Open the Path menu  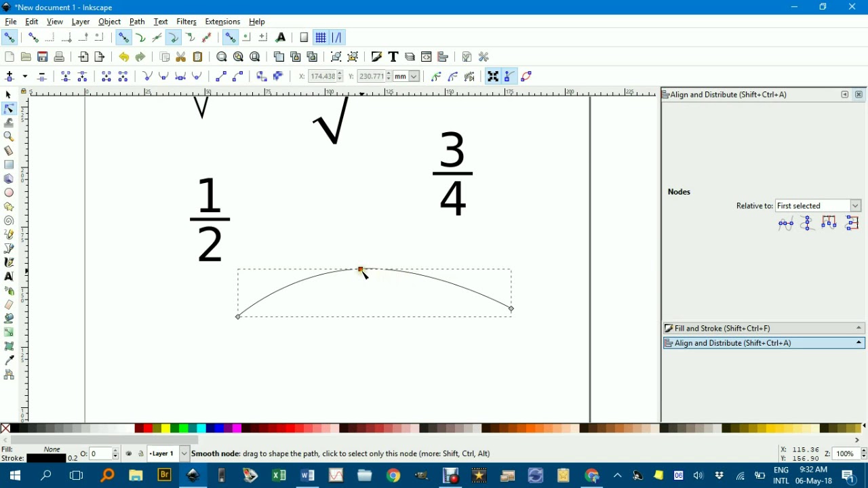click(x=137, y=22)
